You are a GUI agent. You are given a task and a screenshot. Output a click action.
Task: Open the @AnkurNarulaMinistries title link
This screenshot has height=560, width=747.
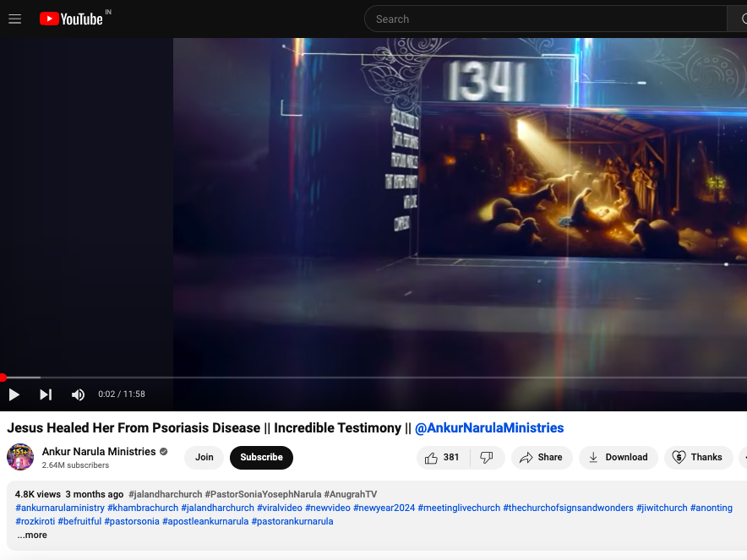click(489, 428)
